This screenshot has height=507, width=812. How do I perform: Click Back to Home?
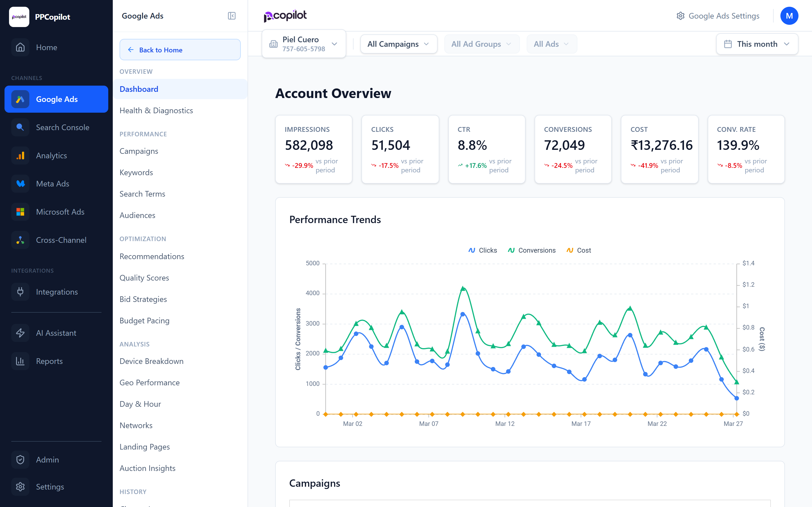coord(160,50)
